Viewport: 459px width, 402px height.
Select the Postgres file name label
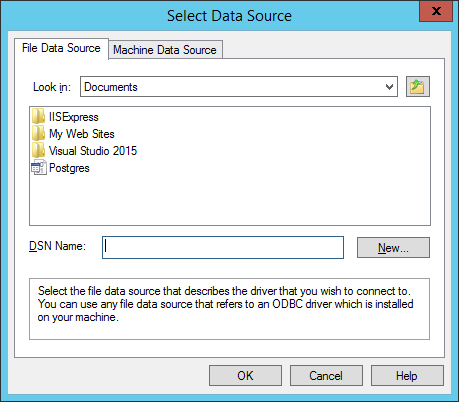point(69,168)
